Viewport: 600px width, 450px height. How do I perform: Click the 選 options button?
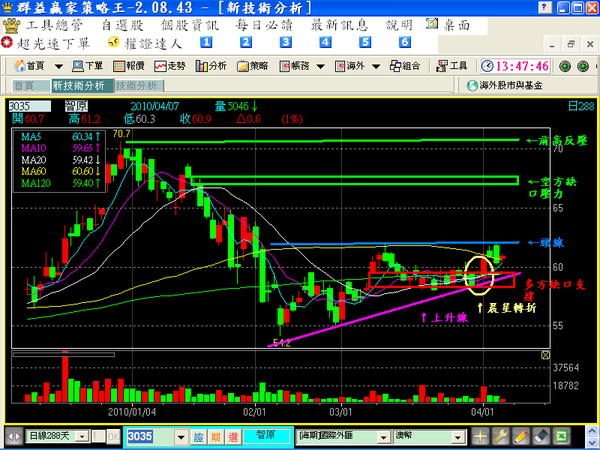click(233, 437)
